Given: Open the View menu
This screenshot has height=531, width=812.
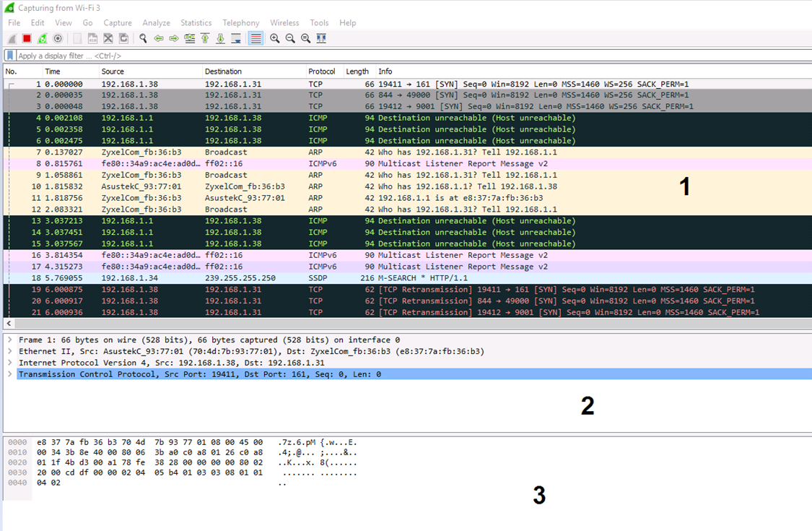Looking at the screenshot, I should pyautogui.click(x=64, y=23).
